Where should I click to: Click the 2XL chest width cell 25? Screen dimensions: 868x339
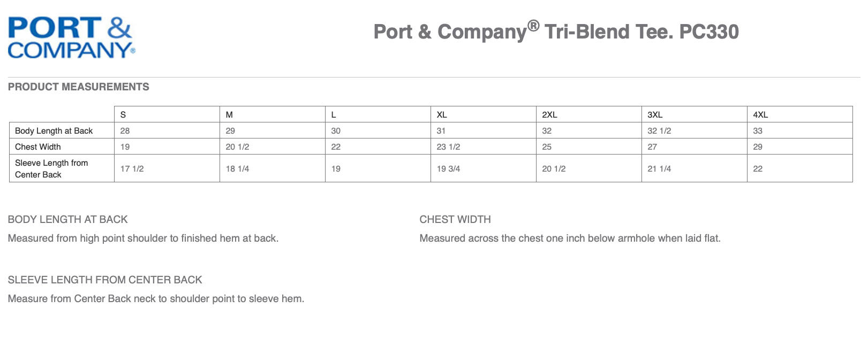[x=547, y=147]
